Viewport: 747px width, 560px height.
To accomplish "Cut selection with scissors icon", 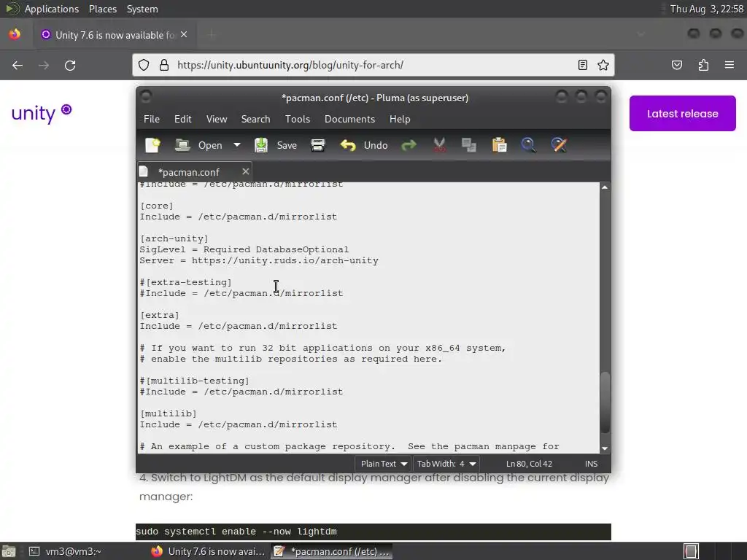I will pyautogui.click(x=439, y=145).
